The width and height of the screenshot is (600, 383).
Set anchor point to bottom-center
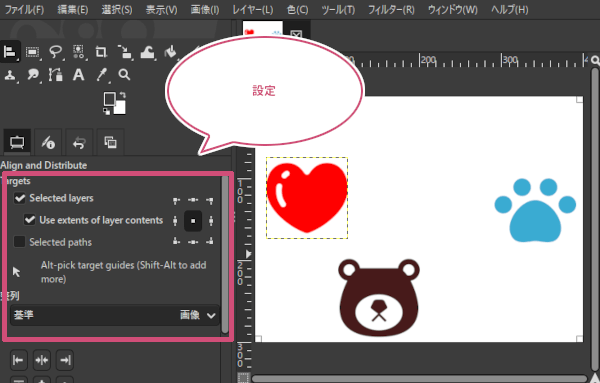click(x=193, y=241)
